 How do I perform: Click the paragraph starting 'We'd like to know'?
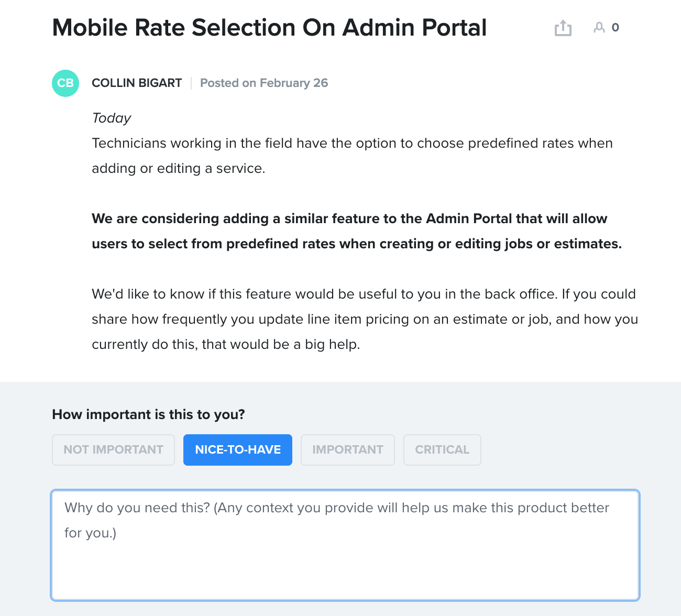click(365, 319)
